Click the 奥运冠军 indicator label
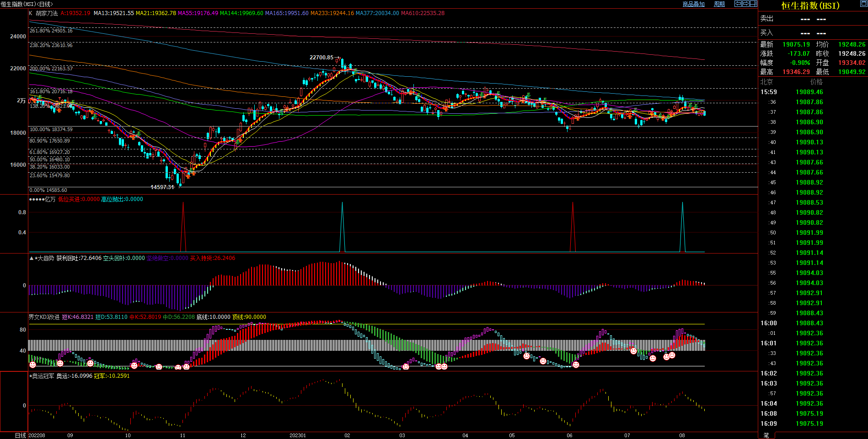 click(43, 376)
